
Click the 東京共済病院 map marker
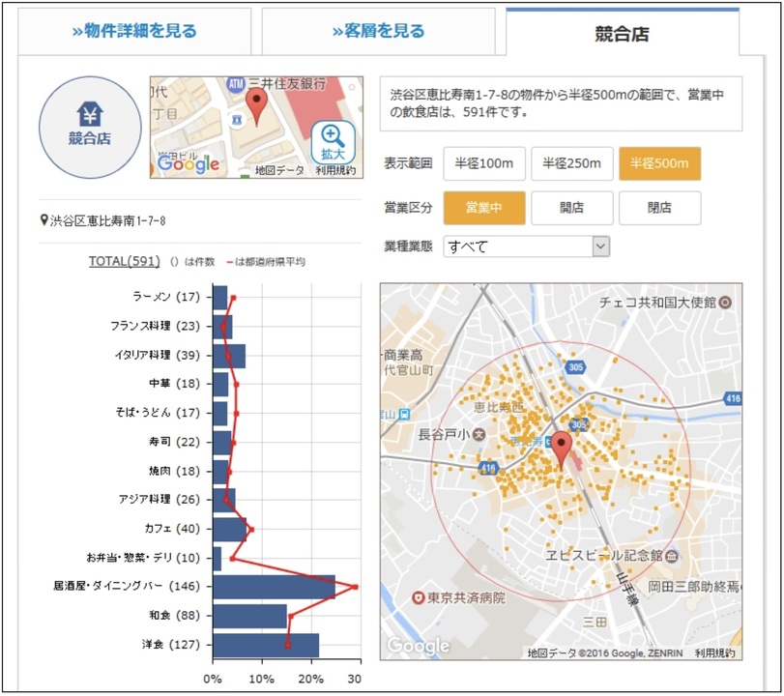point(418,598)
